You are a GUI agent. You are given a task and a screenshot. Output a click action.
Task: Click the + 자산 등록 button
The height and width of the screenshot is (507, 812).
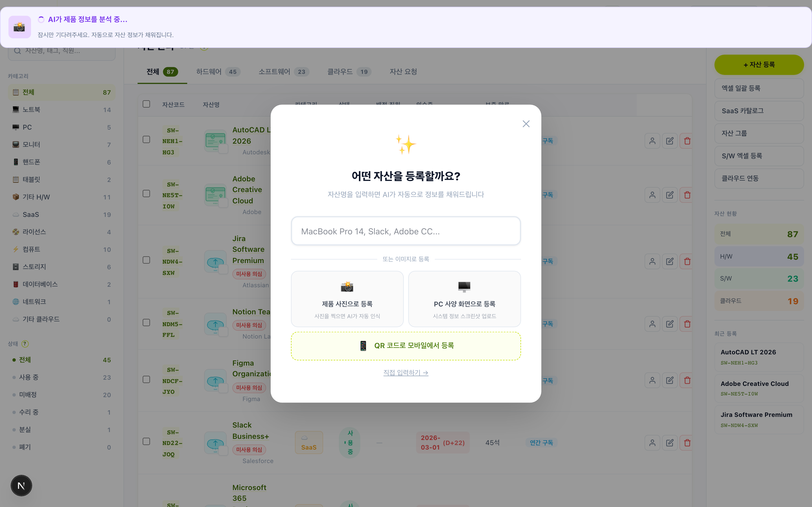click(x=759, y=65)
